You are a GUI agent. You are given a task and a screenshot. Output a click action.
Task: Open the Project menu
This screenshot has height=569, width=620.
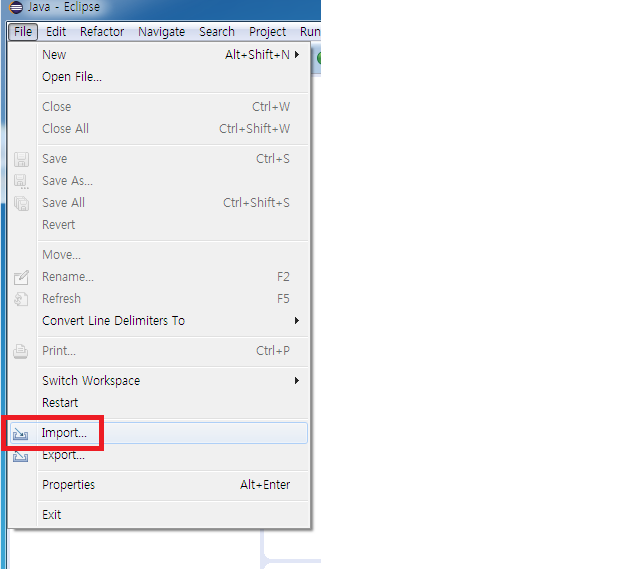coord(267,32)
